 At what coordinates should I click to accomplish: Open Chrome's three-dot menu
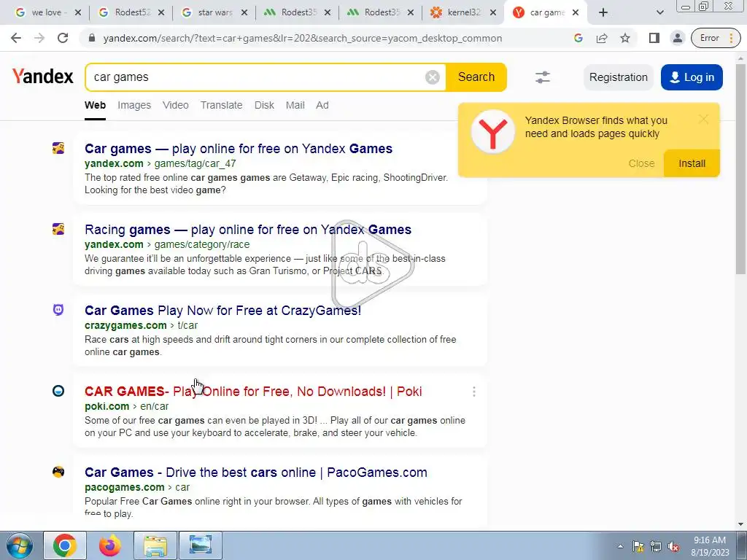click(731, 38)
